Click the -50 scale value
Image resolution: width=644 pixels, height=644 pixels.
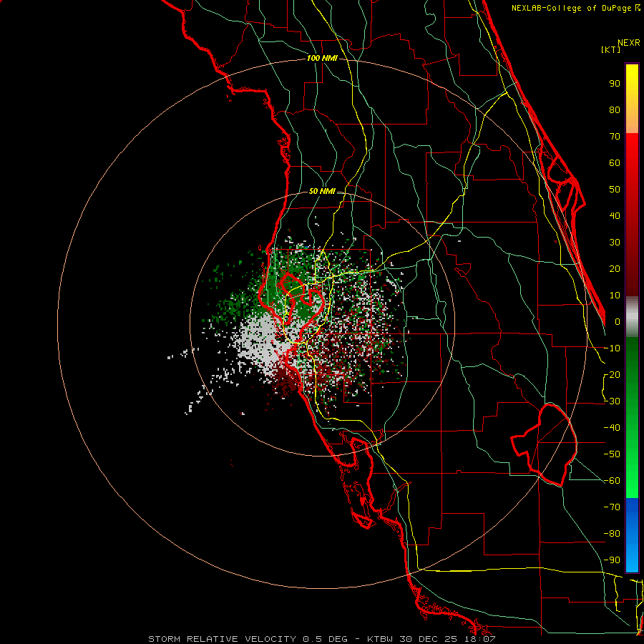[612, 454]
